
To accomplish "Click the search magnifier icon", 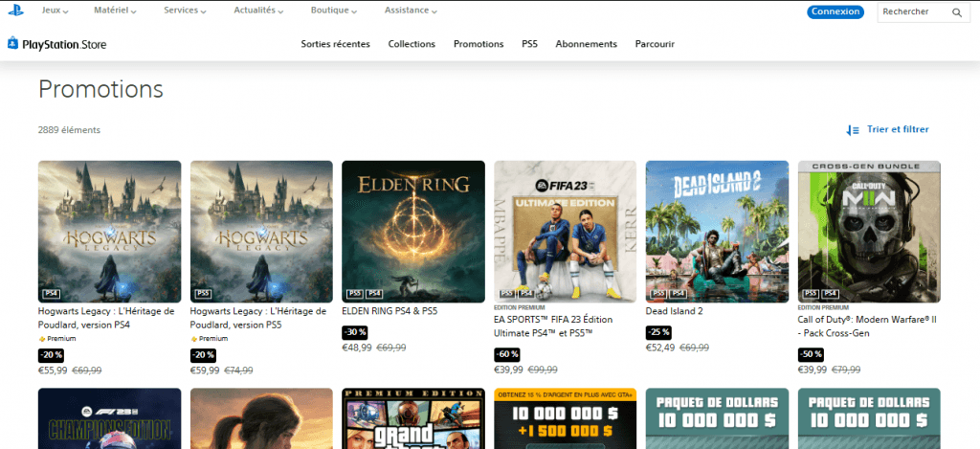I will click(x=957, y=12).
